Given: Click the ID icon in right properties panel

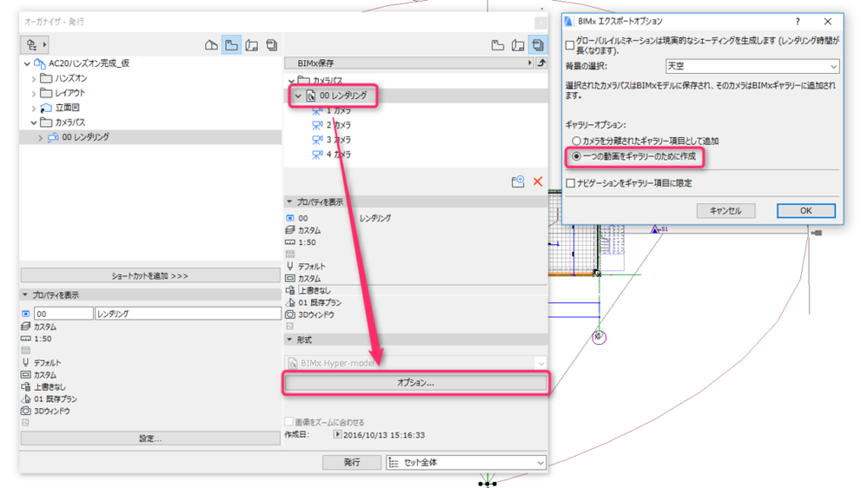Looking at the screenshot, I should [290, 218].
